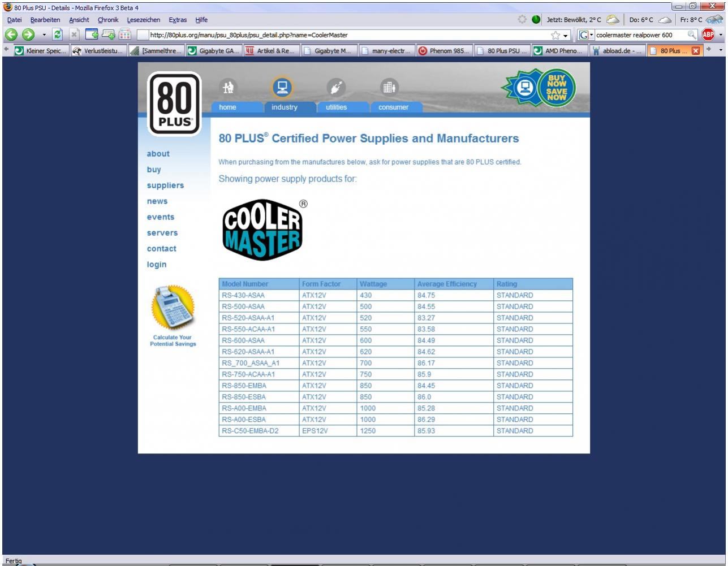Click the Cooler Master logo
The height and width of the screenshot is (566, 728).
click(263, 230)
